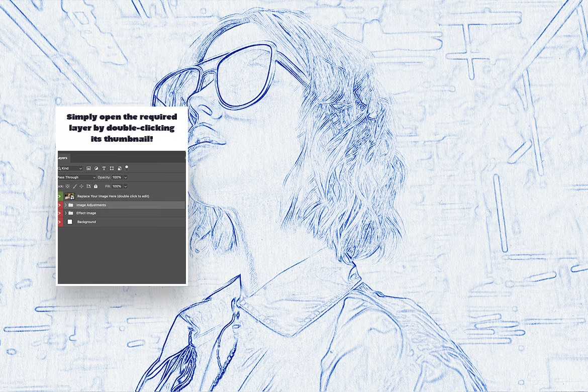Filter for type layers
The width and height of the screenshot is (588, 392).
click(x=104, y=168)
